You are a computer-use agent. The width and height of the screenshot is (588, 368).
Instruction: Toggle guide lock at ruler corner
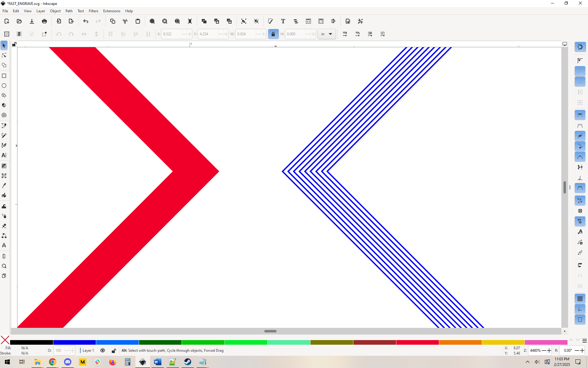14,44
